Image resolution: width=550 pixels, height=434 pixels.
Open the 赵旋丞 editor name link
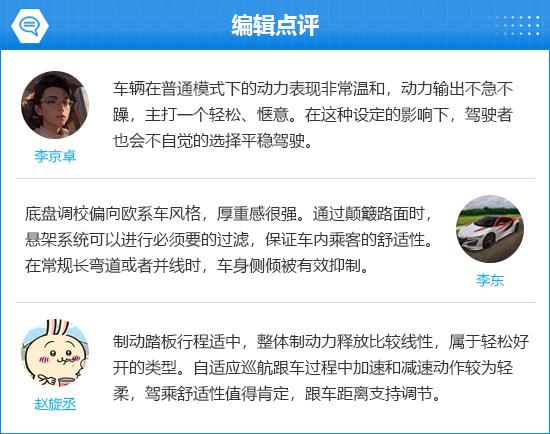55,404
